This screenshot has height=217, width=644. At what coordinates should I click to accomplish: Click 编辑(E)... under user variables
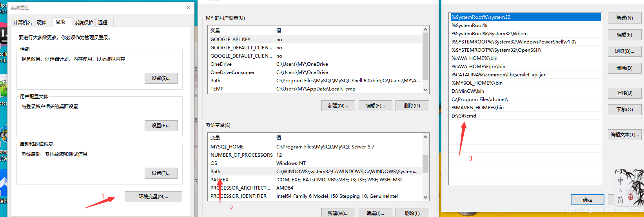375,106
